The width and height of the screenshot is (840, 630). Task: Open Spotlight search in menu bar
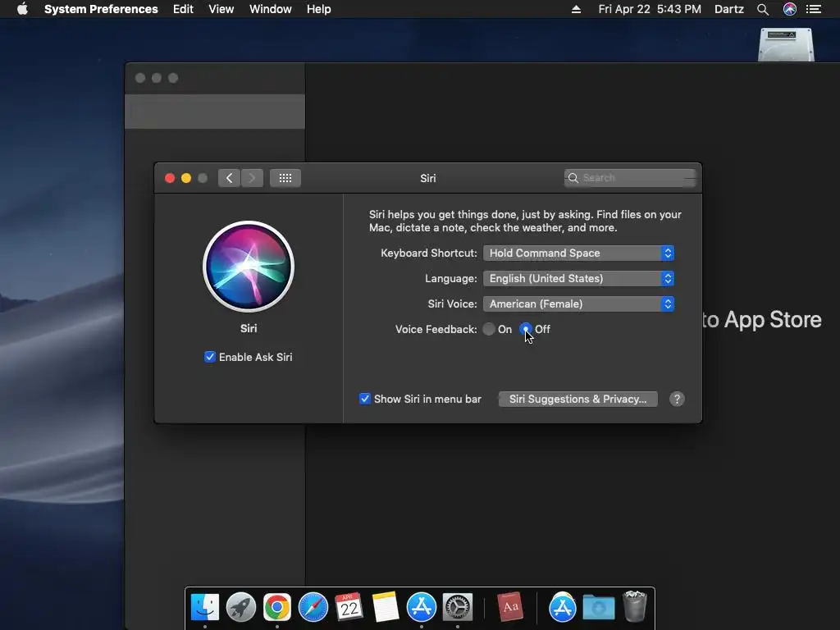(x=763, y=9)
